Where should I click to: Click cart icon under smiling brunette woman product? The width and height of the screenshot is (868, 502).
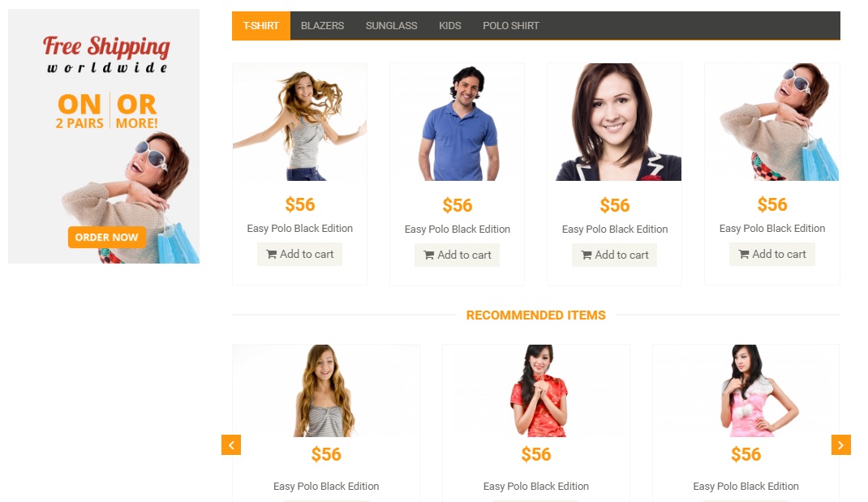point(587,255)
